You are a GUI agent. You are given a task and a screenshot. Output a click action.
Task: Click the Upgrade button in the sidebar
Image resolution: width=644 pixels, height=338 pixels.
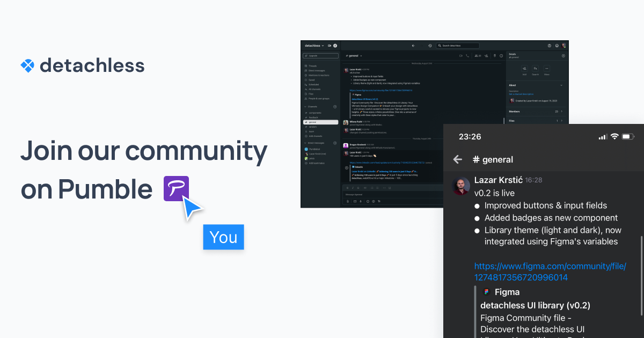pyautogui.click(x=320, y=56)
